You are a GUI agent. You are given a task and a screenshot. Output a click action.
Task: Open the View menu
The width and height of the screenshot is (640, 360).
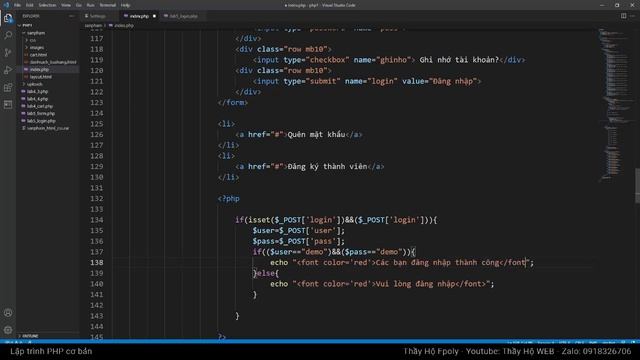pyautogui.click(x=66, y=5)
